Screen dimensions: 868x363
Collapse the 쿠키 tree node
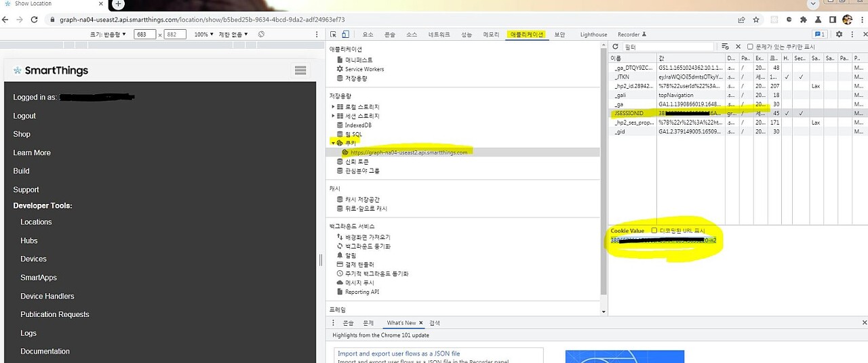pyautogui.click(x=332, y=144)
